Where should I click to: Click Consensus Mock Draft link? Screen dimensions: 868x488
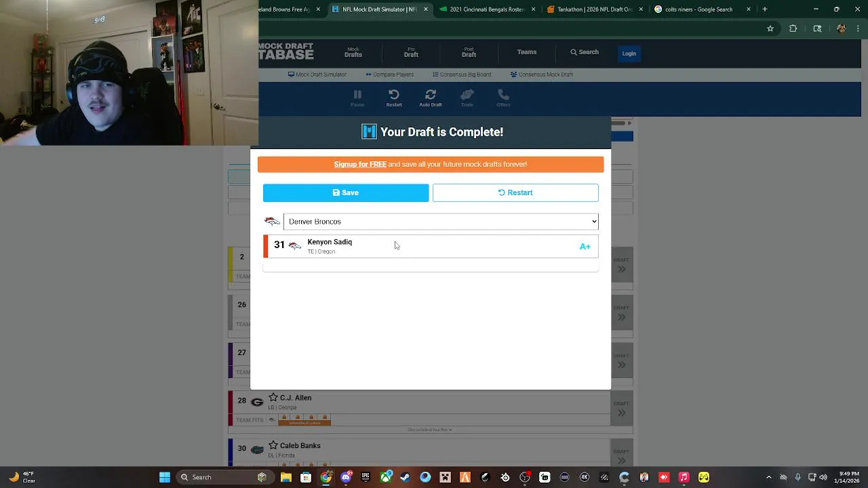click(542, 75)
